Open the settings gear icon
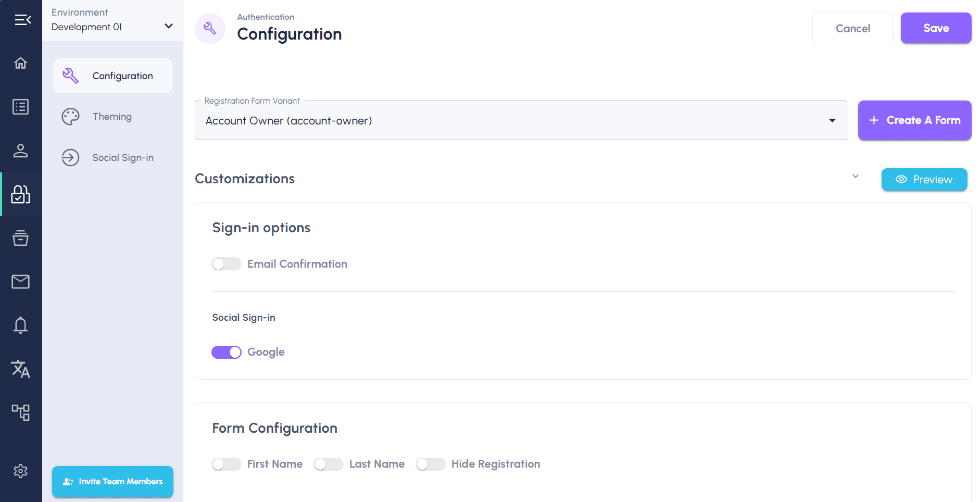This screenshot has height=502, width=980. coord(21,471)
